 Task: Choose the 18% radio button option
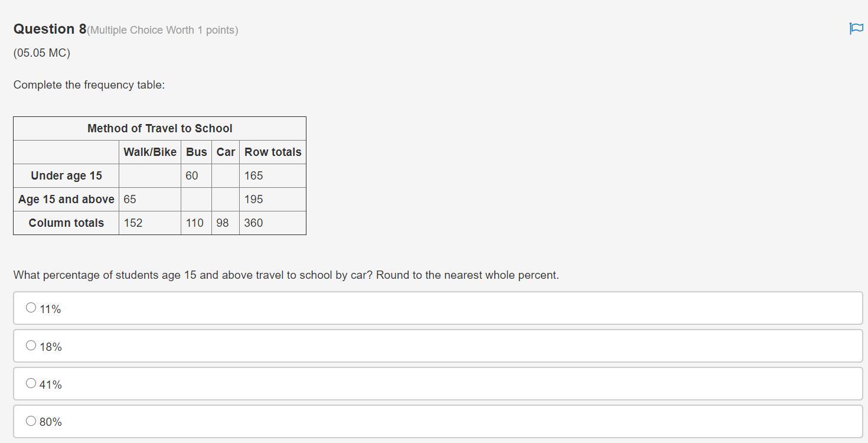tap(31, 346)
